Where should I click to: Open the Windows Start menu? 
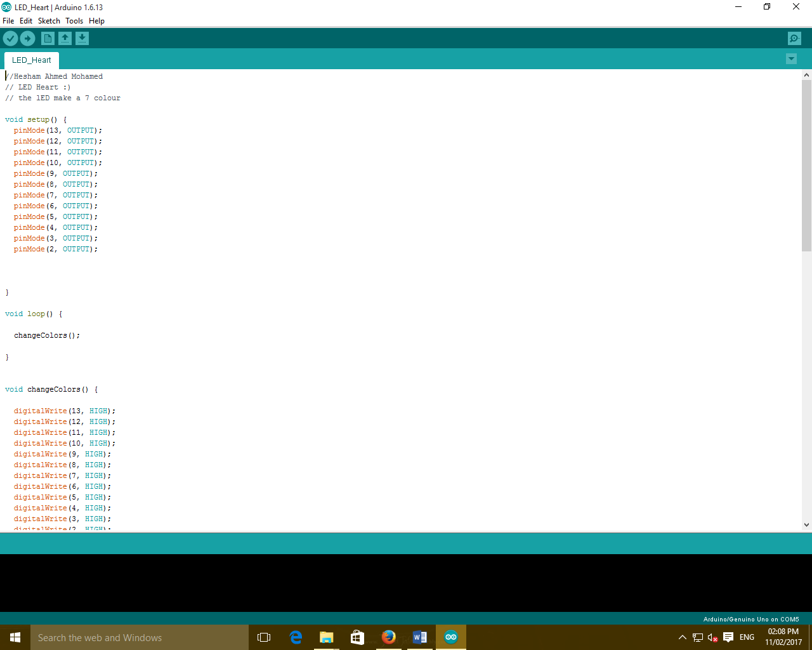[15, 637]
